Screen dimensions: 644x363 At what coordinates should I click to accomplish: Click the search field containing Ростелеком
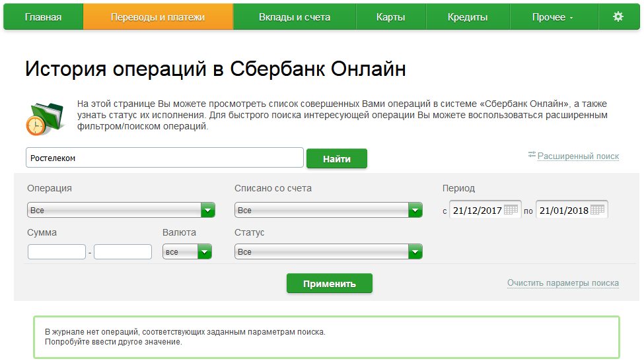point(164,158)
